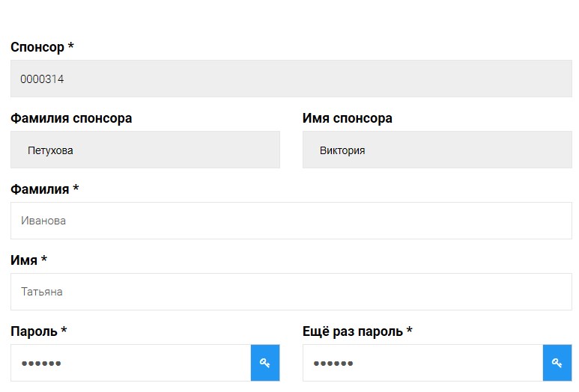579x392 pixels.
Task: Click the key icon beside Ещё раз пароль
Action: pos(557,363)
